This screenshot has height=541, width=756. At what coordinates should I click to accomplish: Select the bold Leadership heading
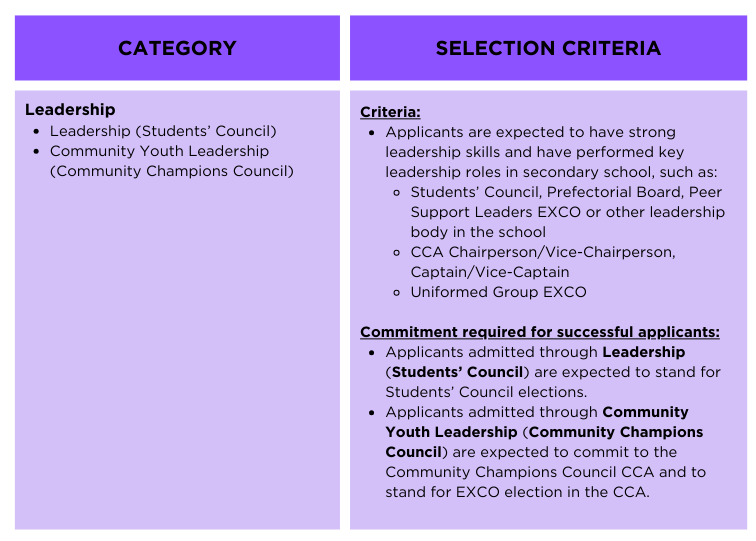[70, 109]
